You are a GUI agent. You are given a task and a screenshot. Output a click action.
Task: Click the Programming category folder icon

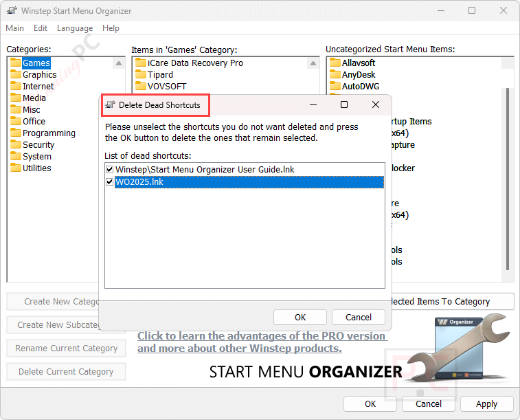16,133
